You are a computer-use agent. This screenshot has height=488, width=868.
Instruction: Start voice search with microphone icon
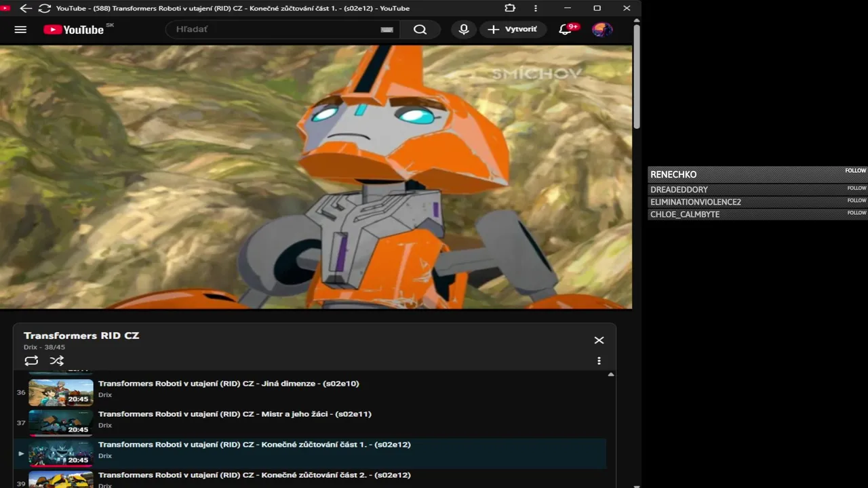point(464,30)
